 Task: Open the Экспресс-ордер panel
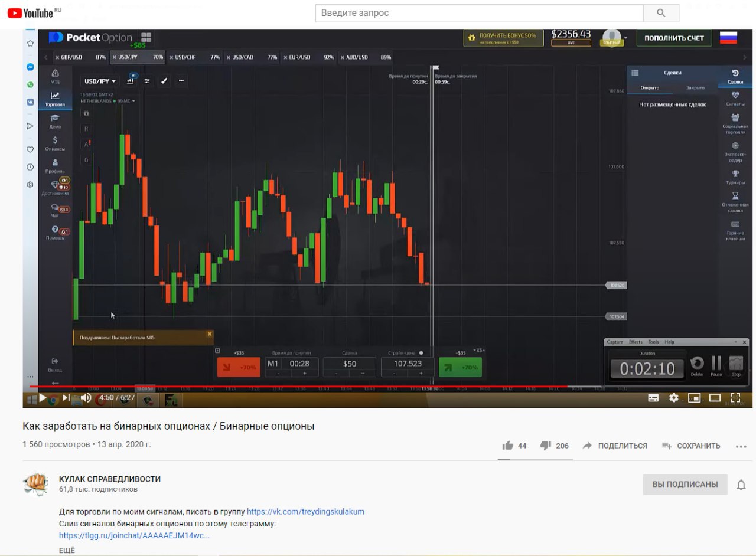(735, 152)
